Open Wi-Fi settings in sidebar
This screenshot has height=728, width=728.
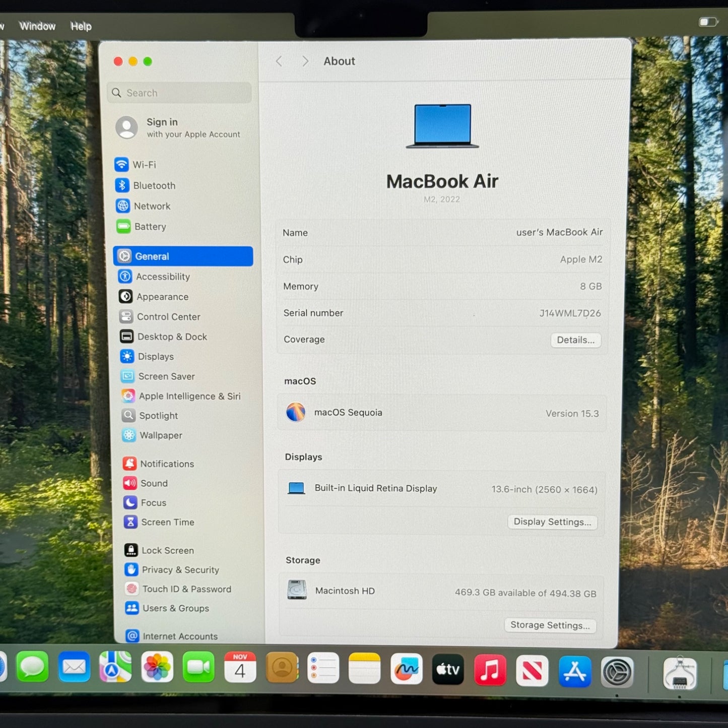144,165
